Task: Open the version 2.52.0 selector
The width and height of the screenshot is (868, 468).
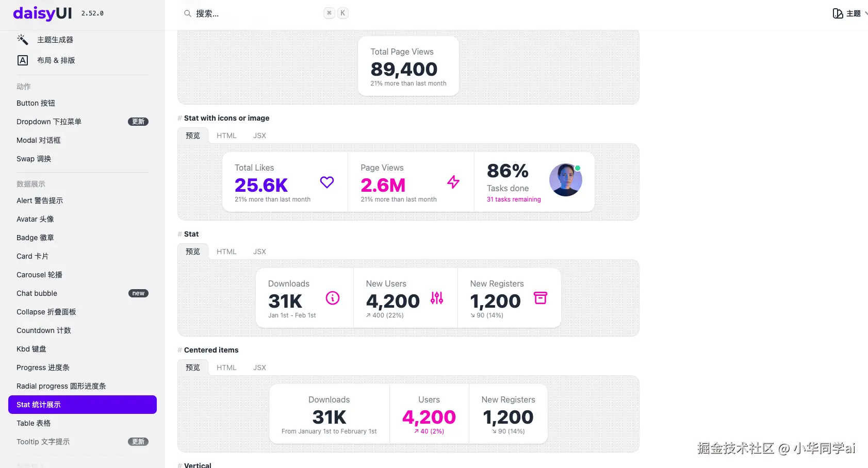Action: pyautogui.click(x=92, y=13)
